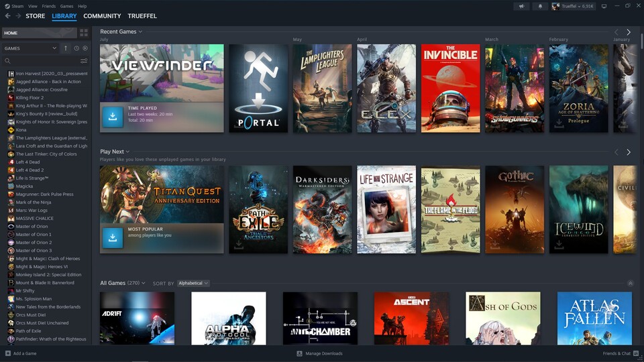Open Big Picture mode monitor icon
Image resolution: width=644 pixels, height=362 pixels.
click(x=604, y=6)
